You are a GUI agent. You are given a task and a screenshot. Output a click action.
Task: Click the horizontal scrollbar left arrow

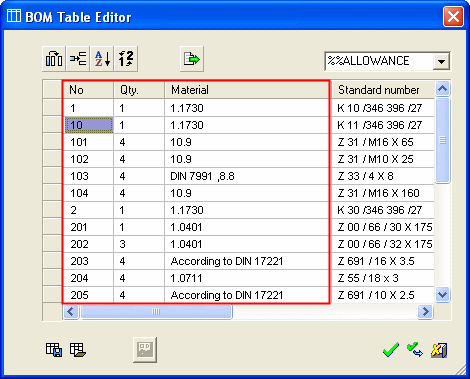pos(71,312)
